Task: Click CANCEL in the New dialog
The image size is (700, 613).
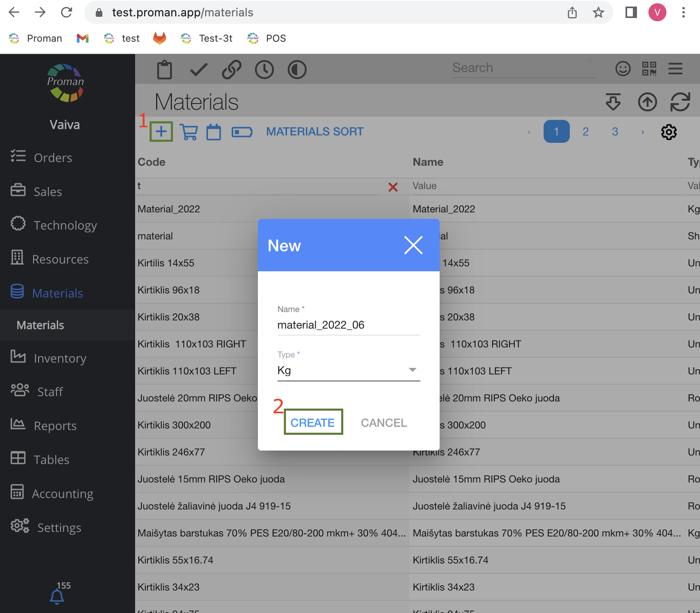Action: (384, 423)
